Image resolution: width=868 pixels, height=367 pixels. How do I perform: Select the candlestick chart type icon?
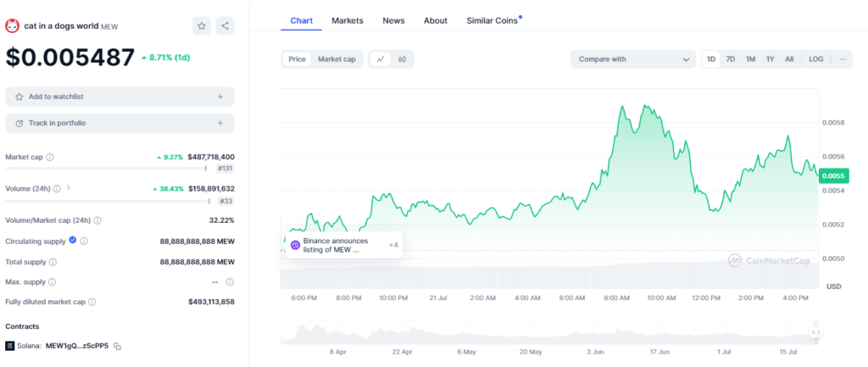pos(402,59)
